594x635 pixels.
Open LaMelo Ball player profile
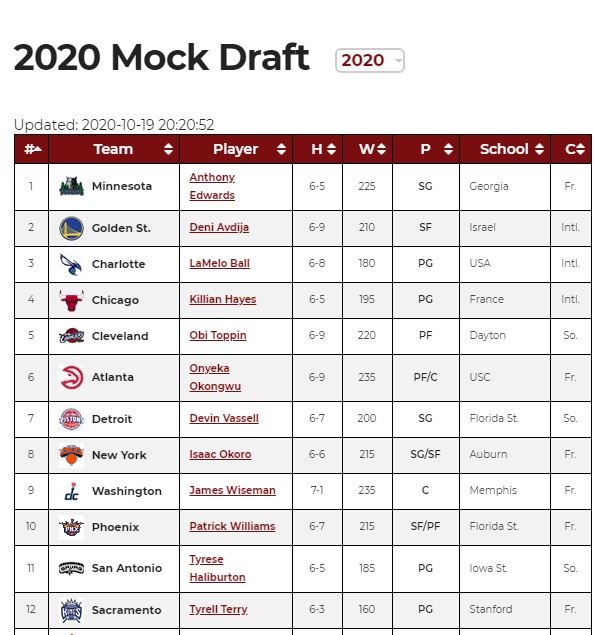click(219, 264)
